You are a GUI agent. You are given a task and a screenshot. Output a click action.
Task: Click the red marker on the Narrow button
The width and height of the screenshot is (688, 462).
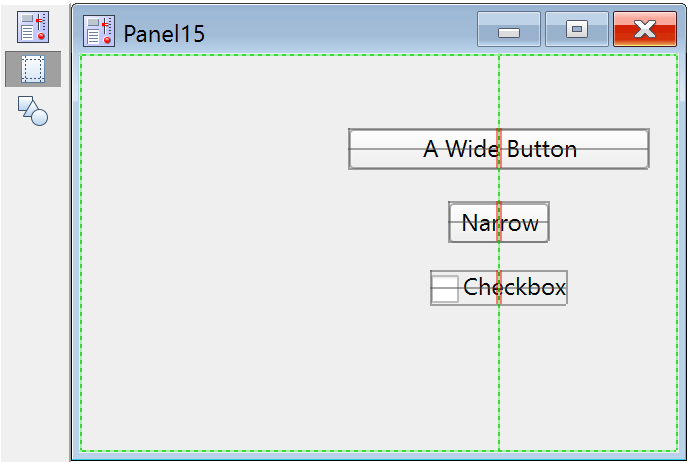point(498,222)
